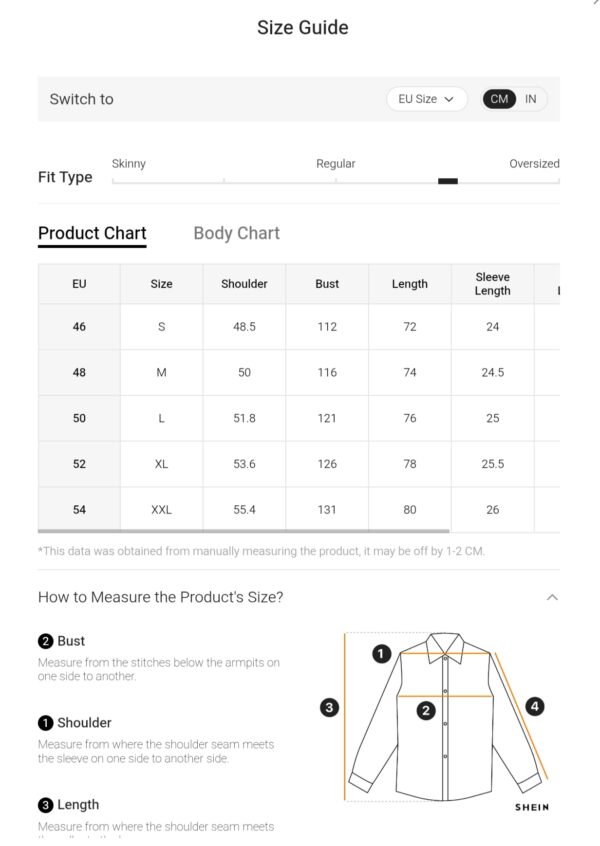This screenshot has height=846, width=600.
Task: Click the Bust number 2 bullet icon
Action: [x=45, y=641]
